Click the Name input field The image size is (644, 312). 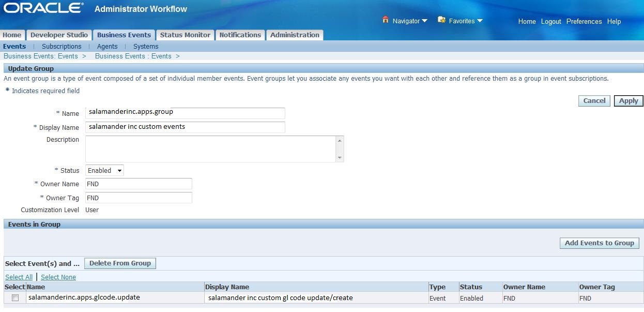point(185,113)
